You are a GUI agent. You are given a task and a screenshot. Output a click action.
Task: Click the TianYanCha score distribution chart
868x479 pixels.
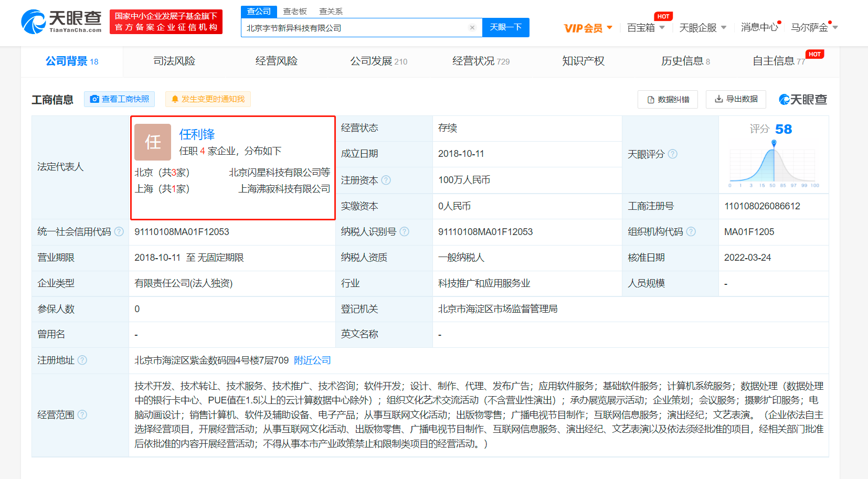coord(774,165)
